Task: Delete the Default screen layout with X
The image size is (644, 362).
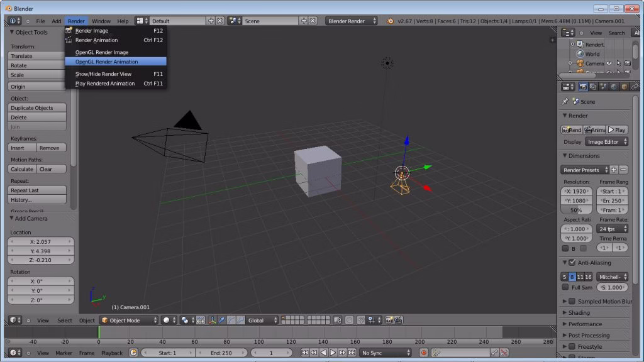Action: (x=219, y=21)
